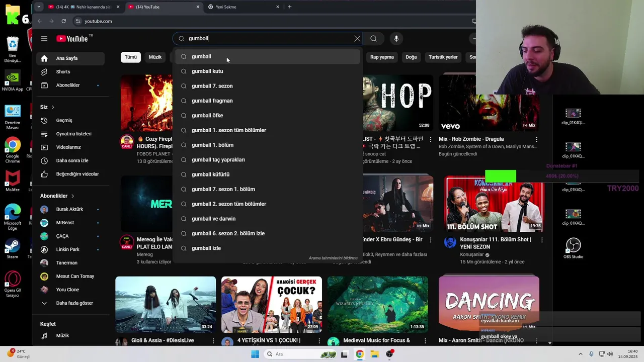Select suggestion "gumball taç yaprakları"
This screenshot has width=644, height=362.
point(267,160)
